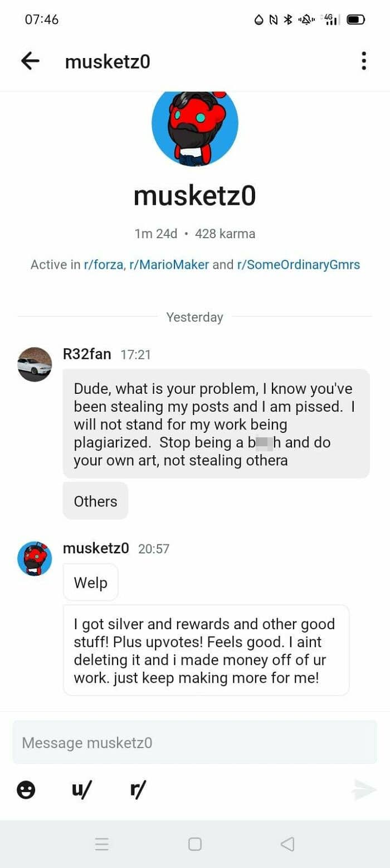Screen dimensions: 390x868
Task: Tap the "Others" message bubble
Action: 95,501
